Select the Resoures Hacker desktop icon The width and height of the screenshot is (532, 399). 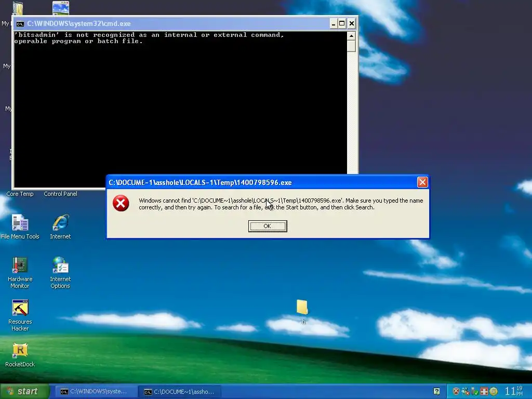coord(20,315)
